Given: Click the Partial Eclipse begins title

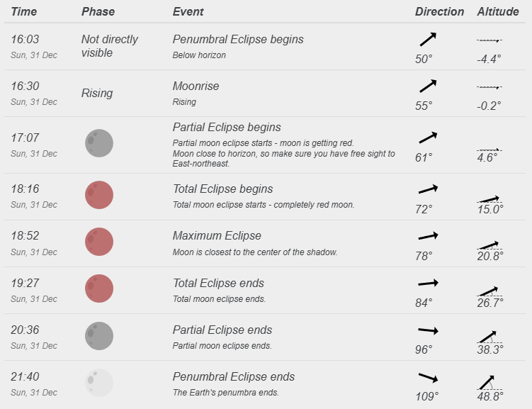Looking at the screenshot, I should point(227,128).
